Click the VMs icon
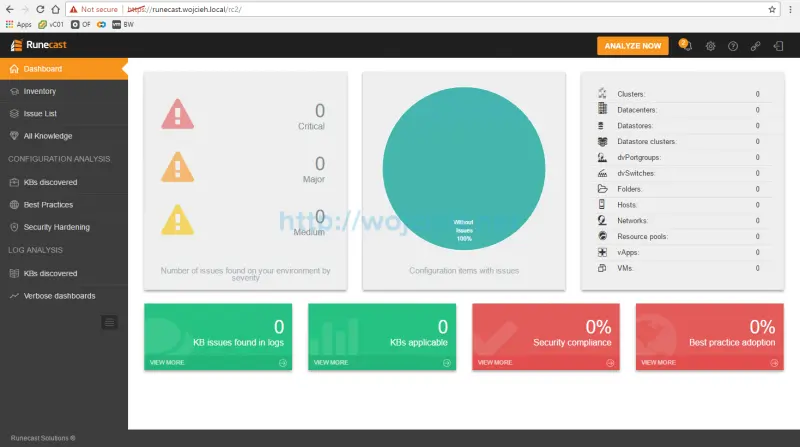Screen dimensions: 800x447 [602, 268]
